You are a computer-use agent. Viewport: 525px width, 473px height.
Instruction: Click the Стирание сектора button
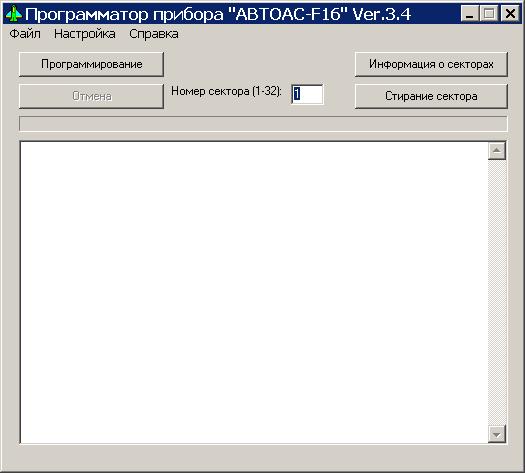(x=431, y=96)
